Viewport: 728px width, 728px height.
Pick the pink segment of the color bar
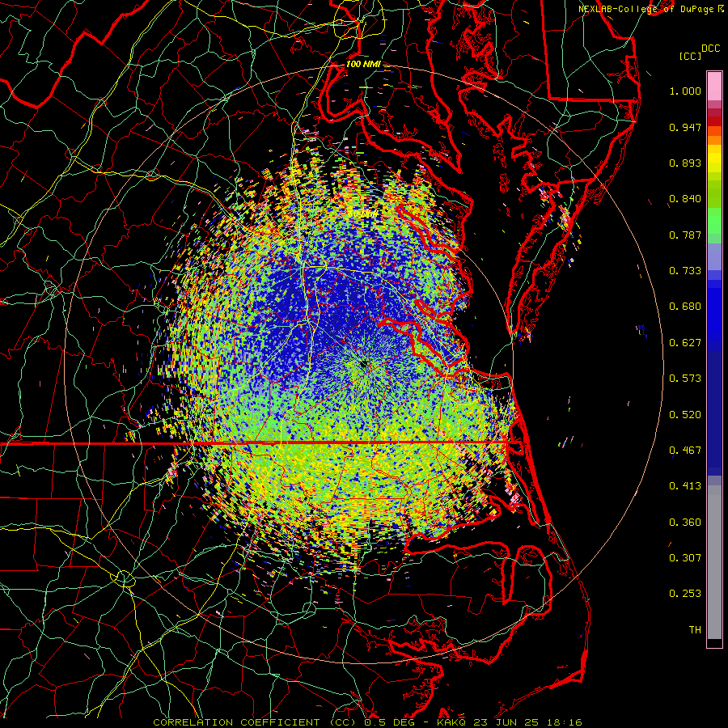pyautogui.click(x=714, y=87)
